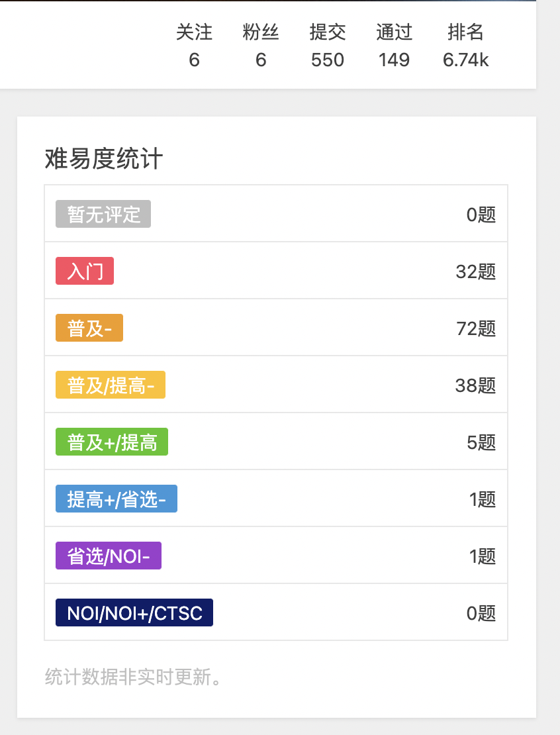Select the 通过 passed count
Viewport: 560px width, 735px height.
click(394, 46)
